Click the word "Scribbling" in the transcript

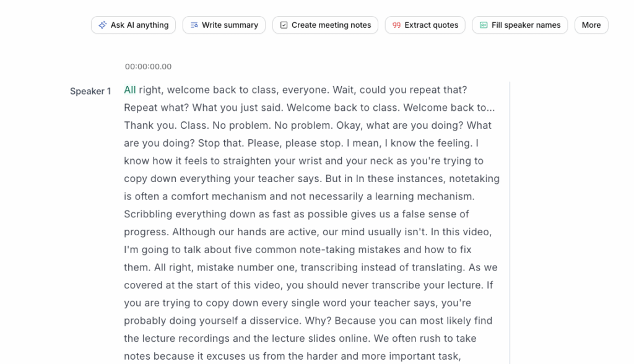point(148,214)
